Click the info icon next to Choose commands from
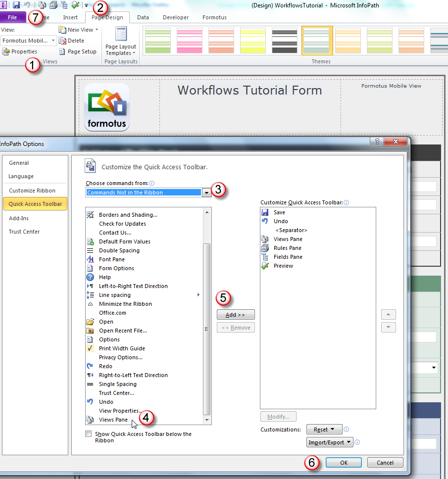 pos(152,183)
